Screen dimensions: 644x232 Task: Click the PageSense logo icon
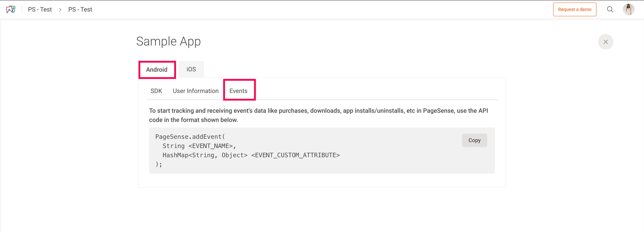(x=11, y=10)
